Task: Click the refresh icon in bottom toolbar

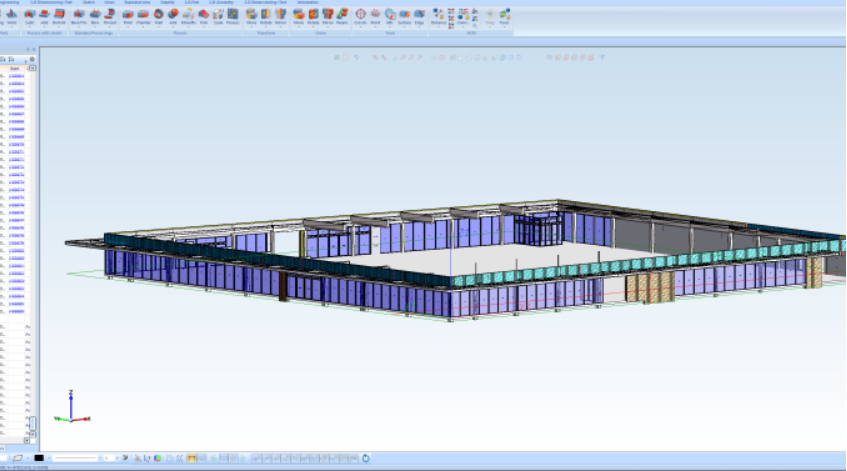Action: pos(366,458)
